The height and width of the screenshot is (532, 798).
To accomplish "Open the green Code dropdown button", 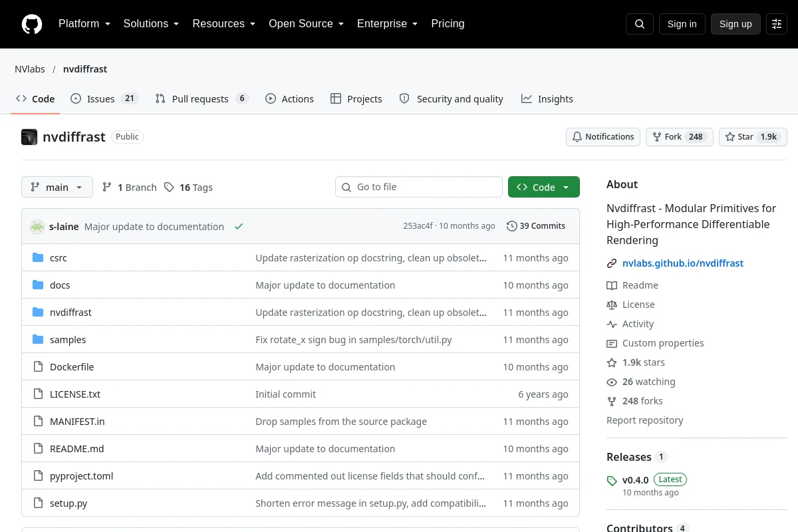I will pyautogui.click(x=544, y=187).
